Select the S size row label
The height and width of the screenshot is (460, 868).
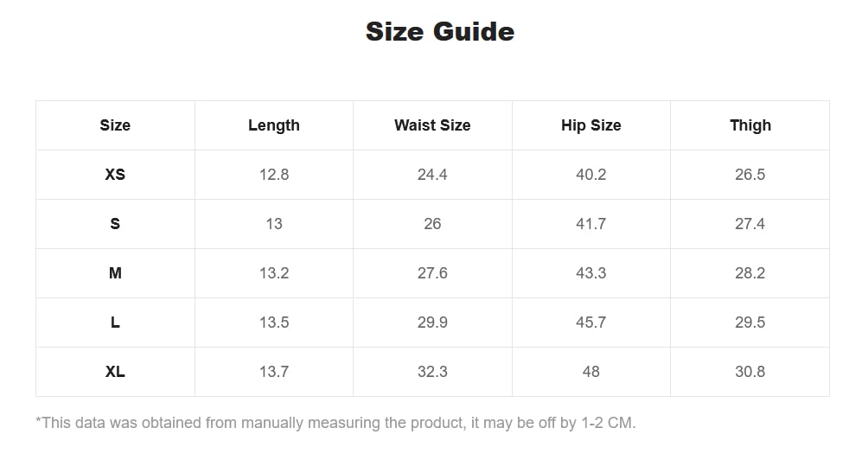tap(115, 224)
